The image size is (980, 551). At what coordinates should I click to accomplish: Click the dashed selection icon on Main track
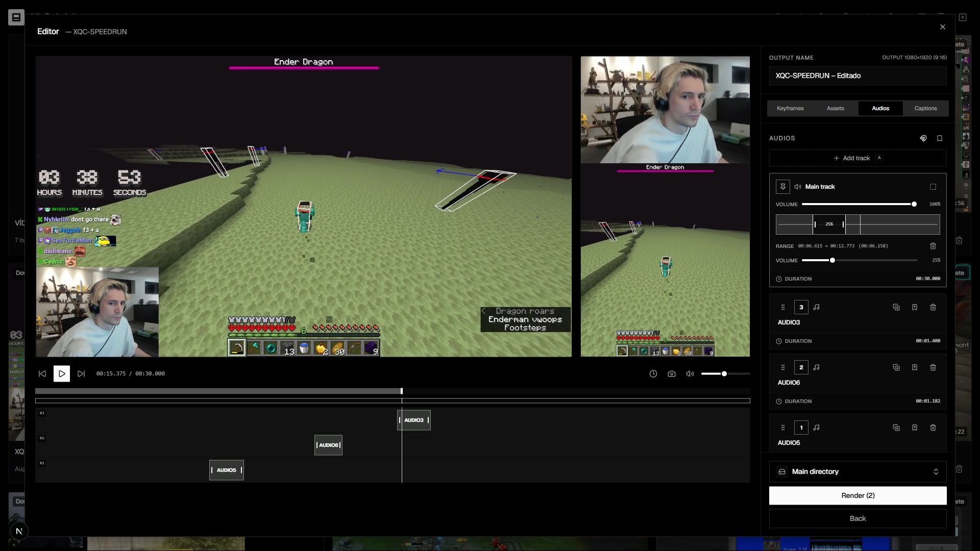(x=933, y=187)
